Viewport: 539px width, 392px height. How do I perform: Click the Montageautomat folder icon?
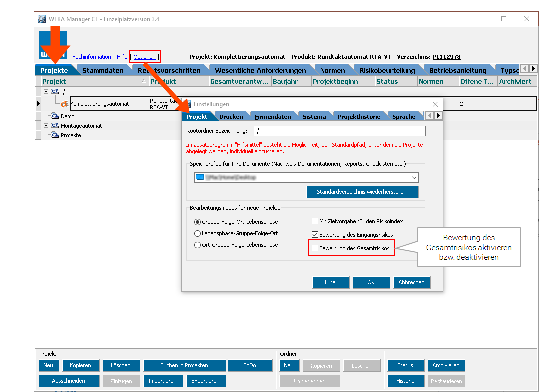[55, 126]
